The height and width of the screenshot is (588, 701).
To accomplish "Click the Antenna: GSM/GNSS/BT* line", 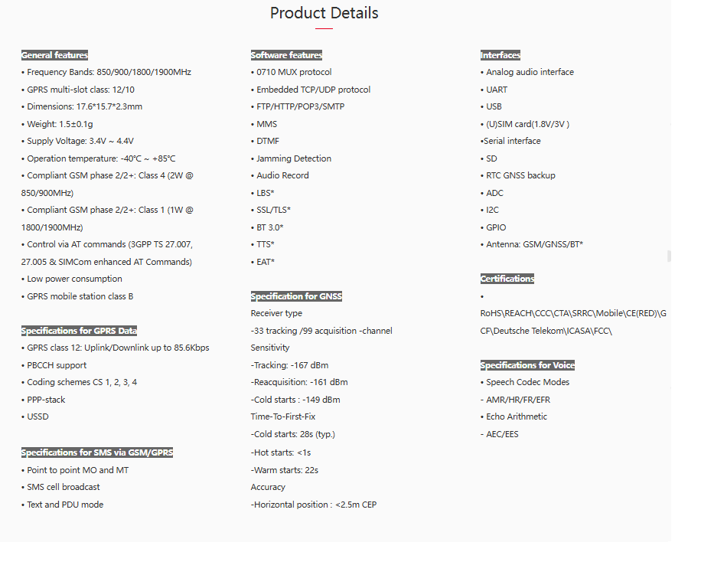I will pos(532,244).
